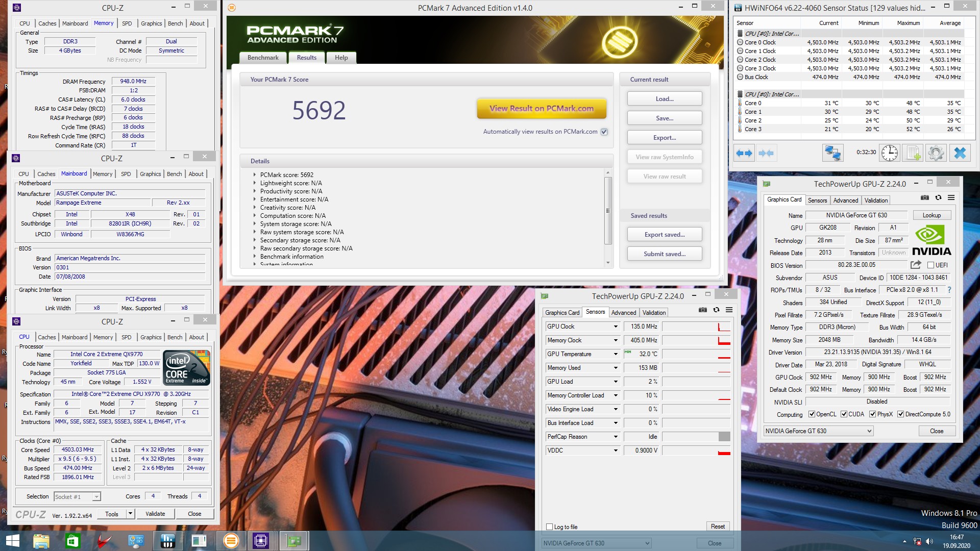Click the camera icon in GPU-Z Sensors window

click(703, 310)
